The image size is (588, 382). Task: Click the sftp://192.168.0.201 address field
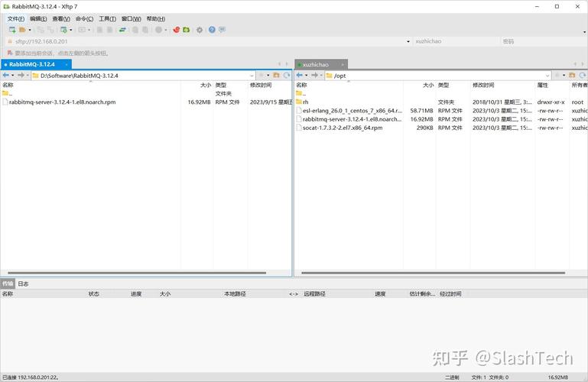(x=210, y=41)
